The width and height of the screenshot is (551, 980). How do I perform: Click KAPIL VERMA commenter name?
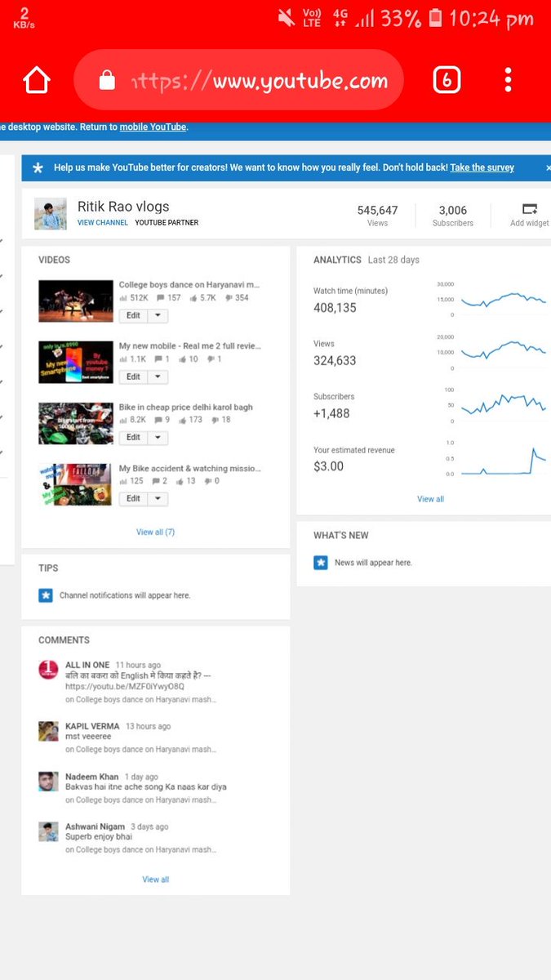(92, 726)
